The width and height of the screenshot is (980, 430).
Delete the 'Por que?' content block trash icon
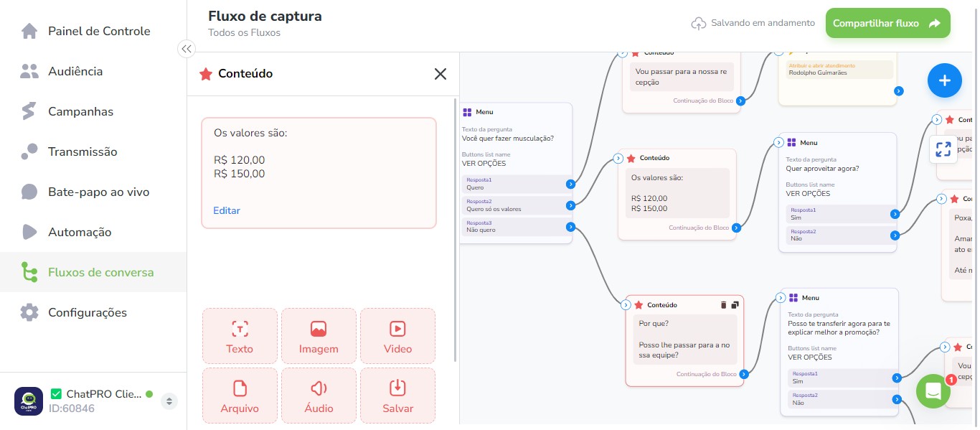coord(723,305)
